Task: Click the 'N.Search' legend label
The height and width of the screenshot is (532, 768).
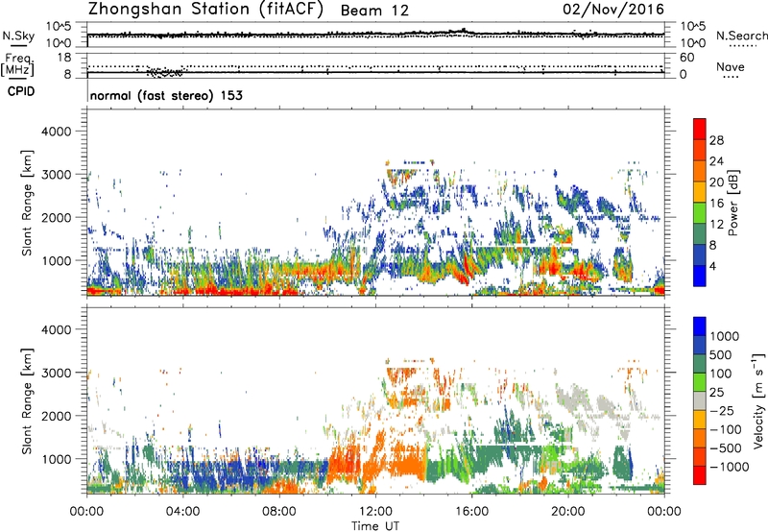Action: coord(742,36)
